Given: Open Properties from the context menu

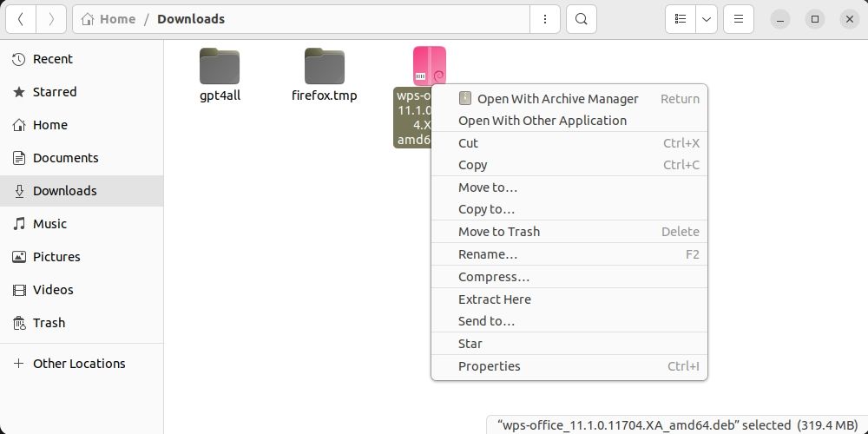Looking at the screenshot, I should point(490,366).
